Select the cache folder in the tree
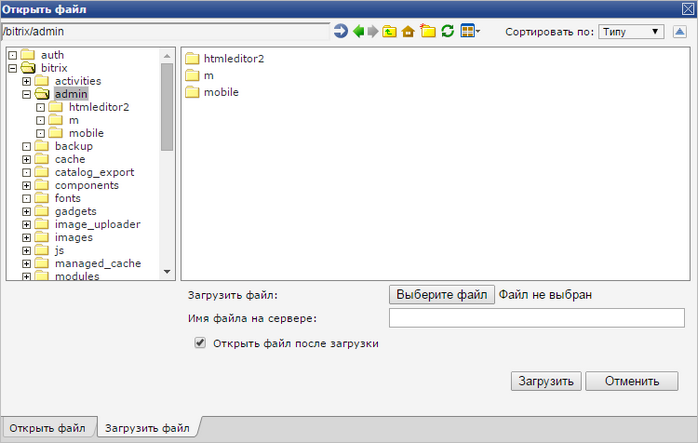Image resolution: width=698 pixels, height=443 pixels. 70,159
